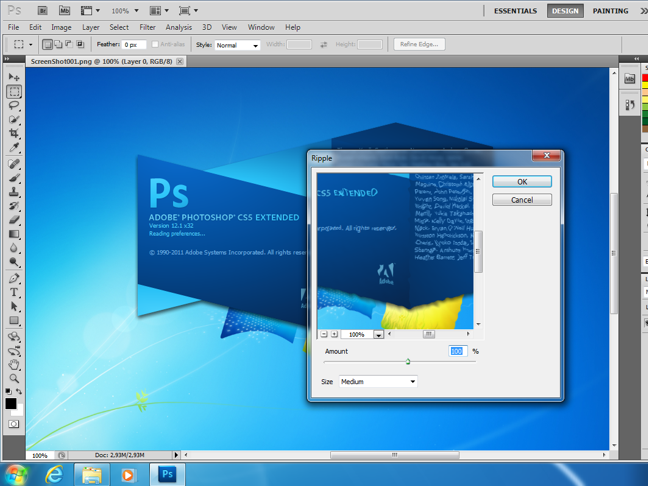Select the Move tool

14,77
